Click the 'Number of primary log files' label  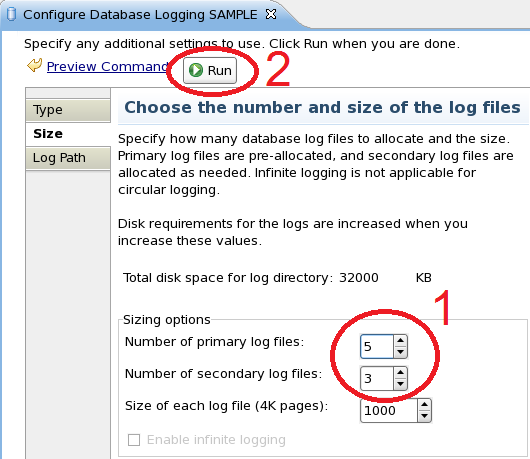coord(214,342)
